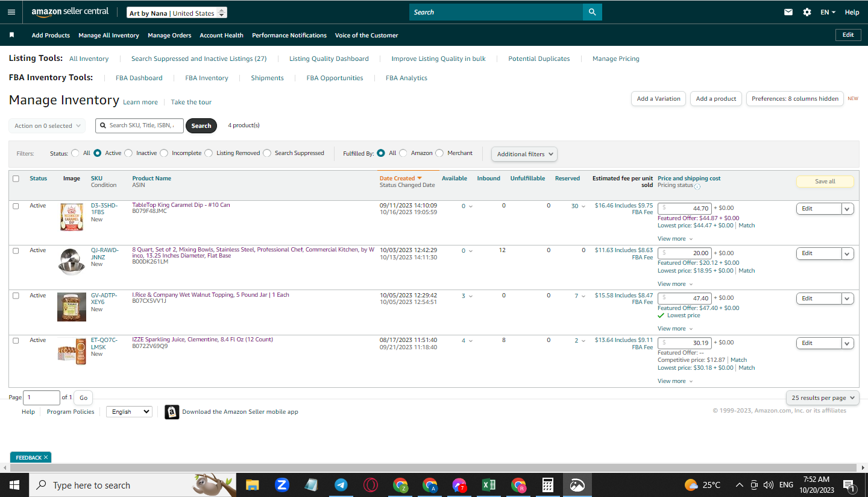Open the Caramel Dip product thumbnail

(x=72, y=217)
